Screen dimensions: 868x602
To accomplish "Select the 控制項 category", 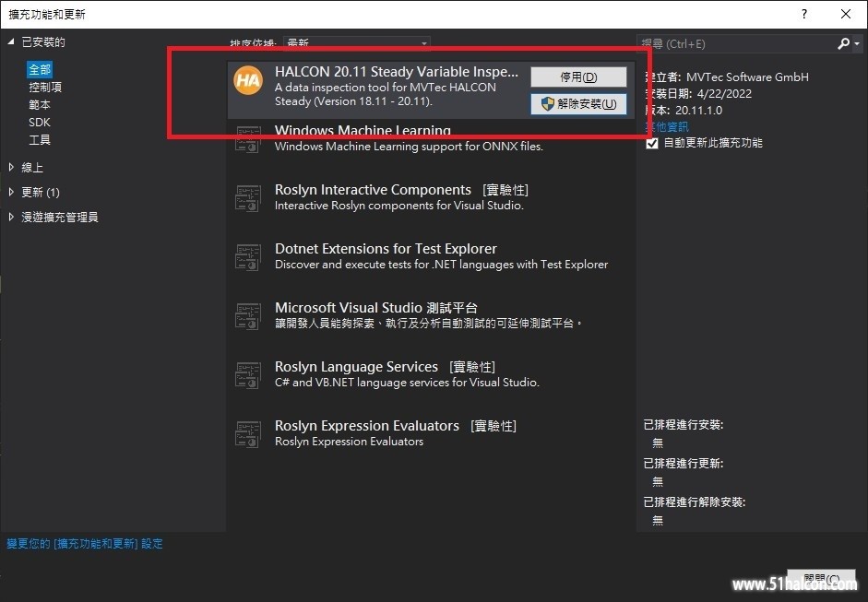I will coord(45,87).
